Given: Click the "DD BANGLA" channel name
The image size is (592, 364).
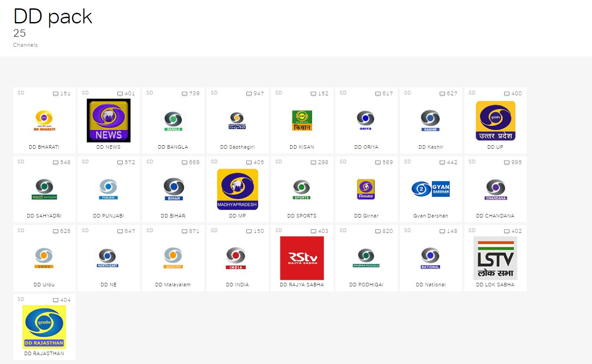Looking at the screenshot, I should click(x=173, y=147).
